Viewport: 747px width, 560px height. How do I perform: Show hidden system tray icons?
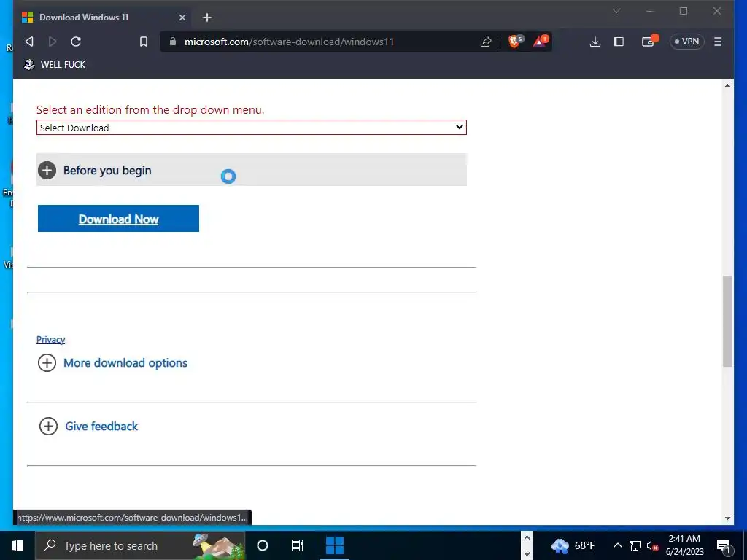point(617,545)
